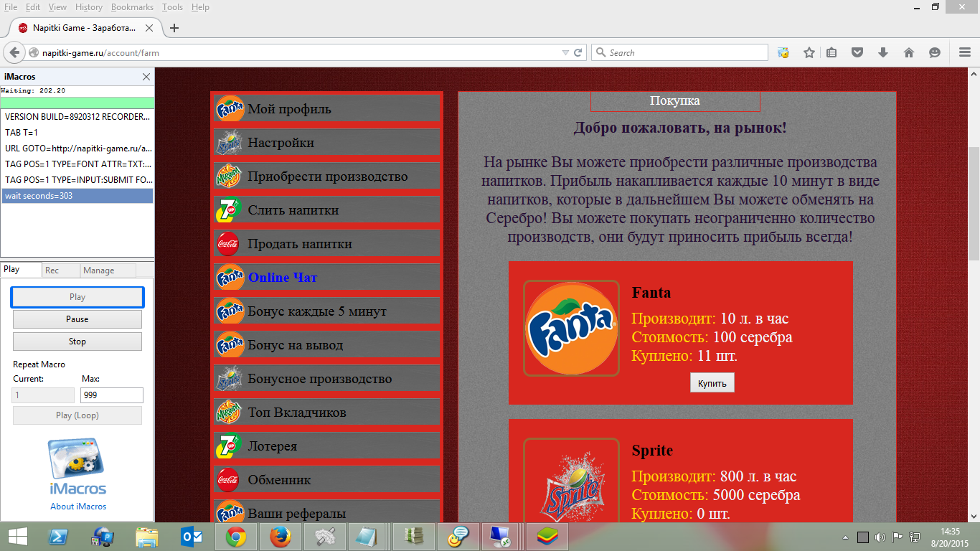This screenshot has width=980, height=551.
Task: Pause the running macro
Action: tap(77, 319)
